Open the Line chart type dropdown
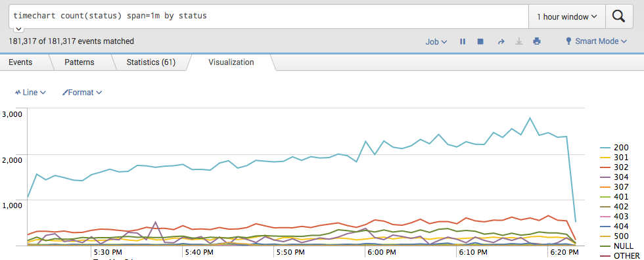The height and width of the screenshot is (260, 644). click(30, 93)
